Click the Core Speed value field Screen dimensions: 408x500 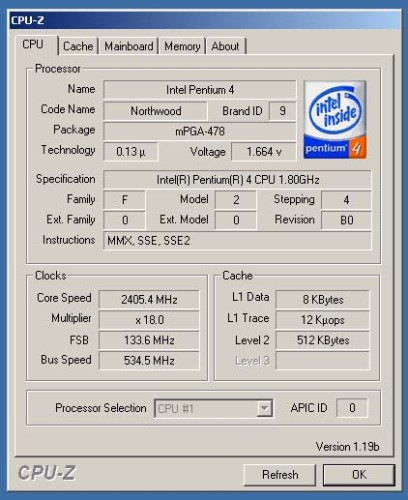149,299
